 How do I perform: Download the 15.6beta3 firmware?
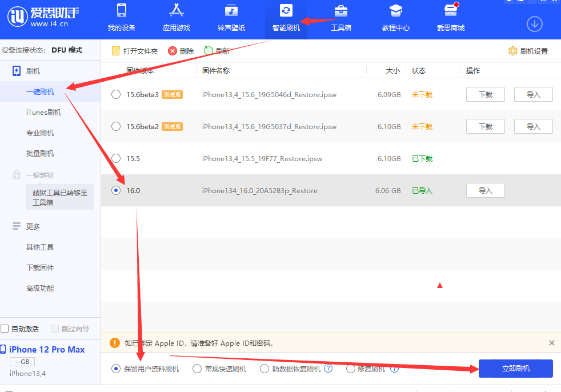486,94
